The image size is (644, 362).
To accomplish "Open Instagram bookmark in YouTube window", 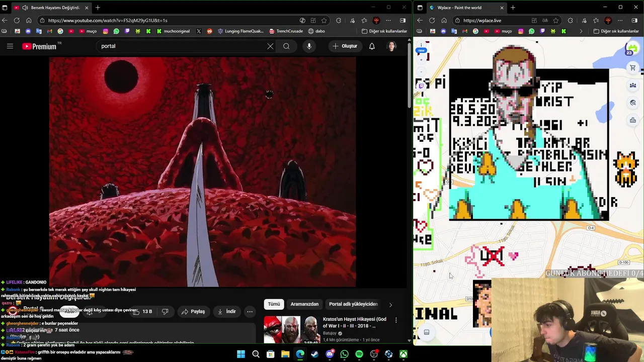I will click(x=106, y=31).
